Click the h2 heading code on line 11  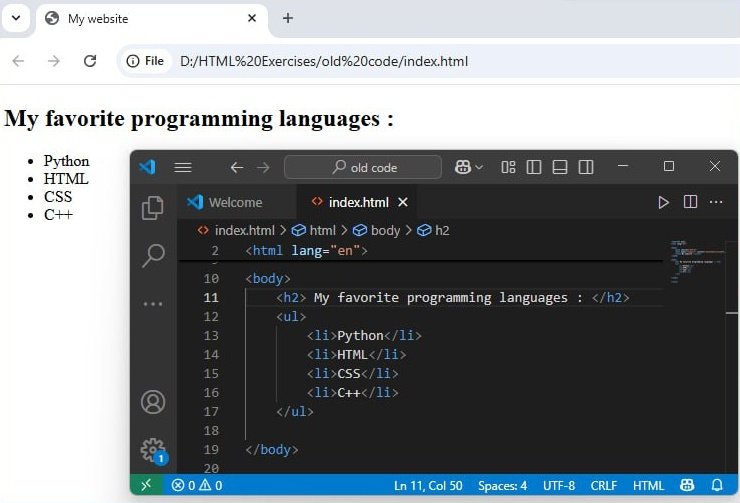tap(453, 298)
